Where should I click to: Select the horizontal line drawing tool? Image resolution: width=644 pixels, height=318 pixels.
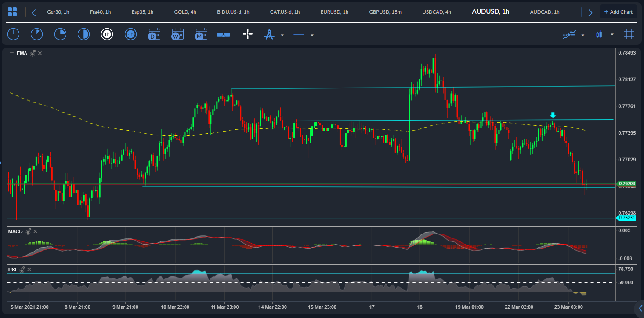(x=299, y=34)
